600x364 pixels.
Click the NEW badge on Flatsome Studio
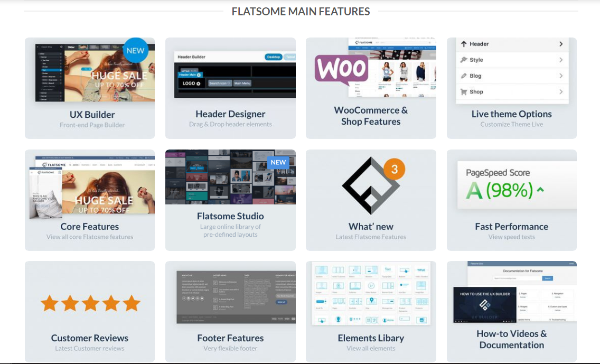tap(278, 162)
